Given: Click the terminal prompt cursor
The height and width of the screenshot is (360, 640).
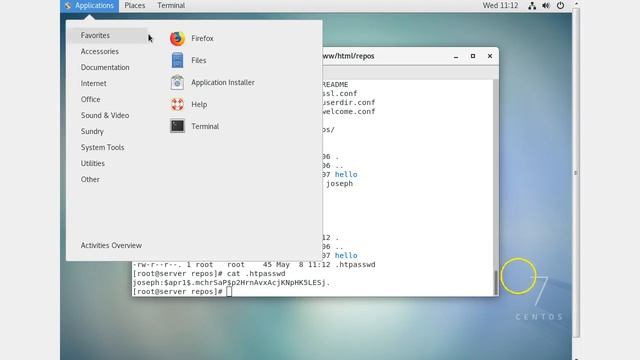Looking at the screenshot, I should coord(229,291).
